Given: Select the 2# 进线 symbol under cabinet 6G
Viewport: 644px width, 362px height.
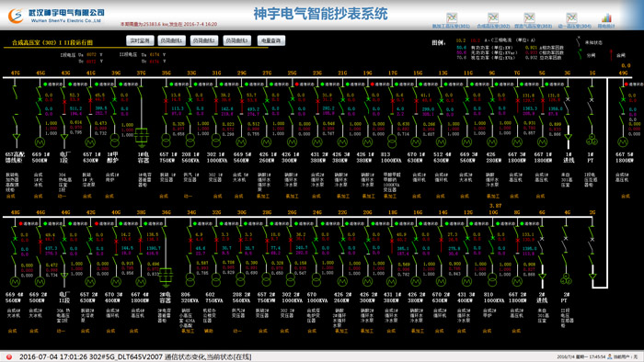Looking at the screenshot, I should click(542, 277).
